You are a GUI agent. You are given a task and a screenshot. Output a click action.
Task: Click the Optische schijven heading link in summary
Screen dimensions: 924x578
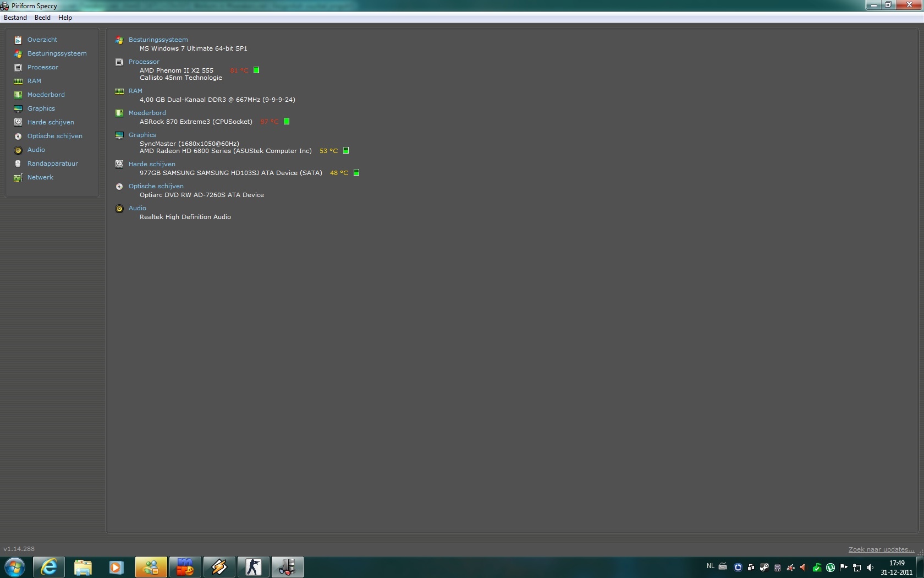click(156, 186)
